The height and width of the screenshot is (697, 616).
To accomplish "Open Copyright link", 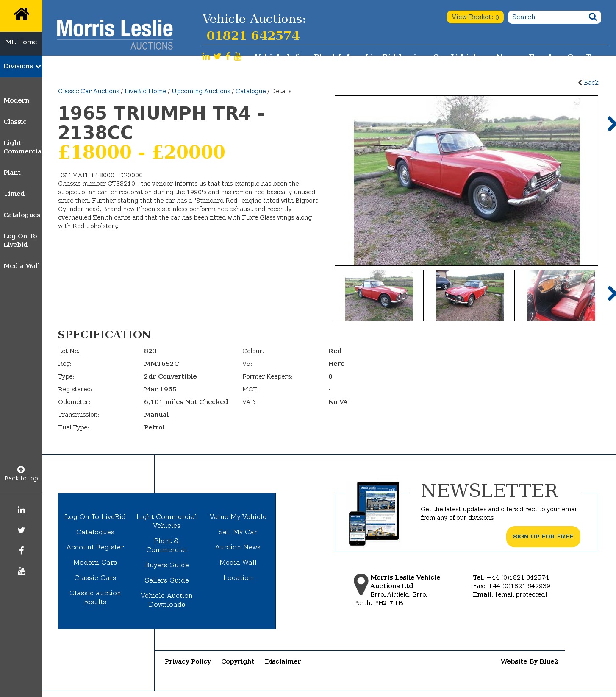I will 238,661.
